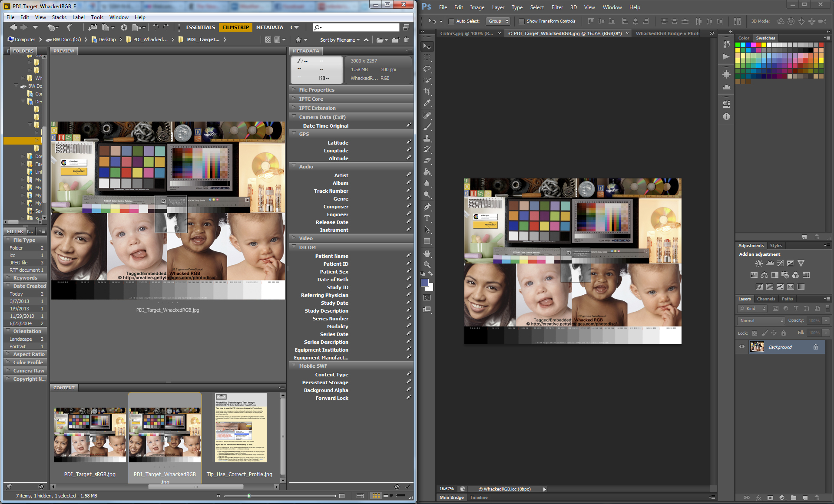The image size is (834, 504).
Task: Open the Sort by Filename dropdown
Action: tap(340, 40)
